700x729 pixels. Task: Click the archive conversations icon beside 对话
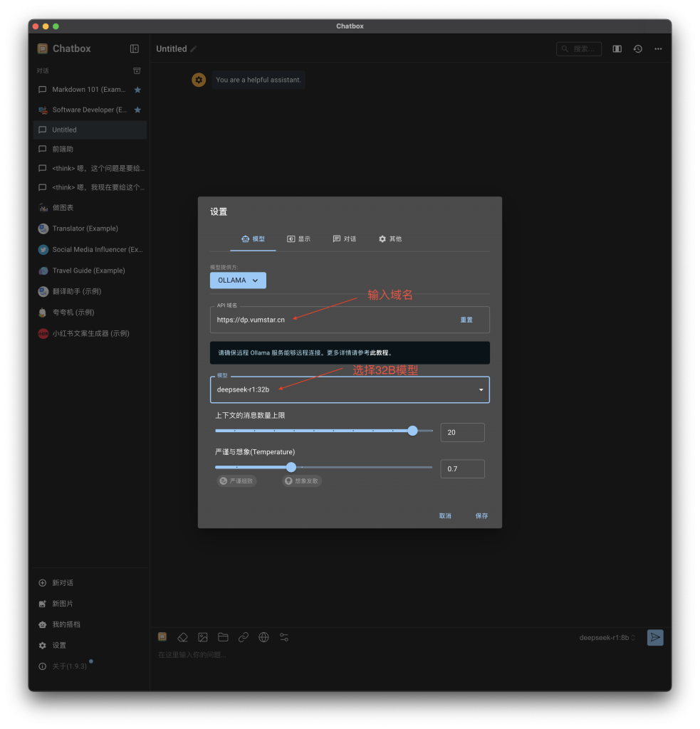click(x=137, y=70)
